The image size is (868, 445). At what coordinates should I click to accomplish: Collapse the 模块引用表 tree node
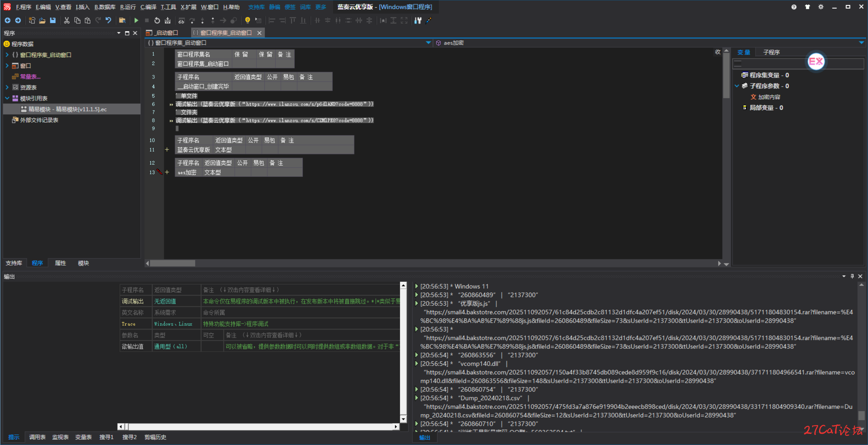7,98
